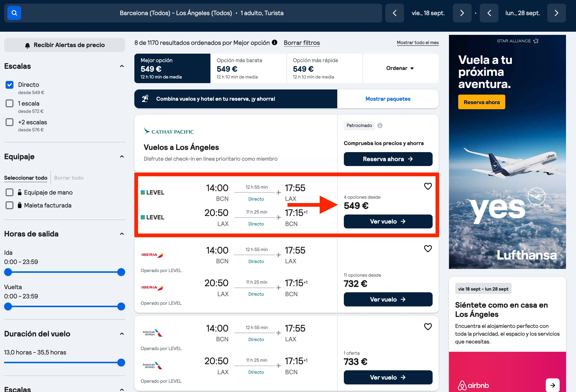Click the airbnb logo in the ad
Viewport: 576px width, 392px height.
pos(473,385)
